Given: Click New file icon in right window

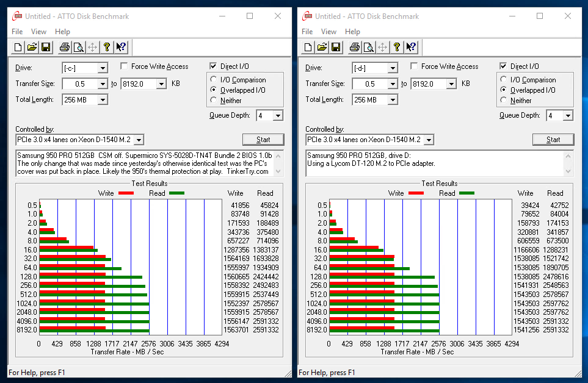Looking at the screenshot, I should [x=308, y=47].
